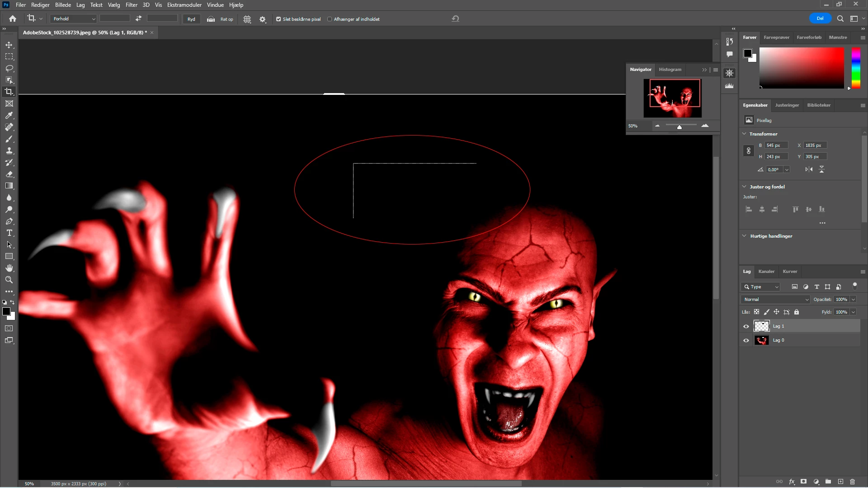868x488 pixels.
Task: Click the crop overlay grid options icon
Action: [247, 19]
